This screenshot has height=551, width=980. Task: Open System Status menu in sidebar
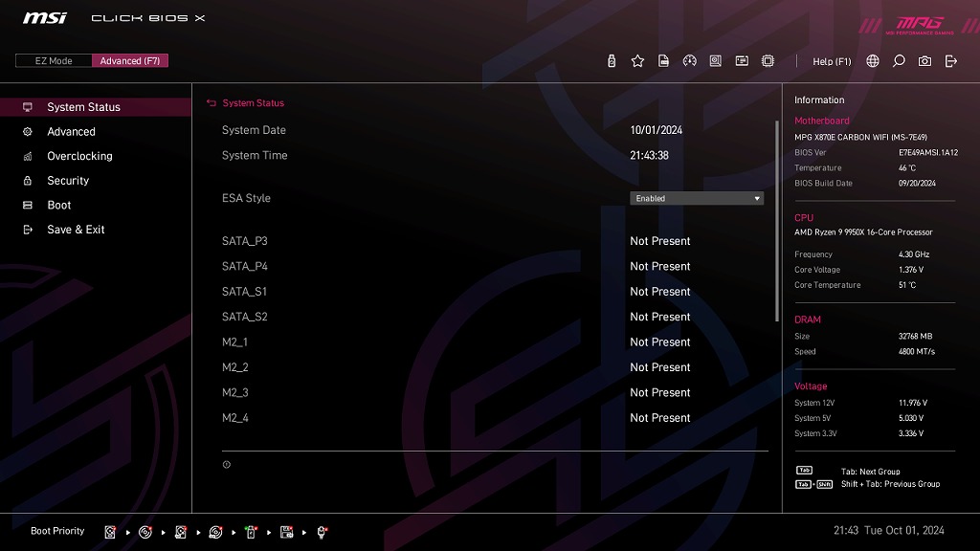coord(96,107)
